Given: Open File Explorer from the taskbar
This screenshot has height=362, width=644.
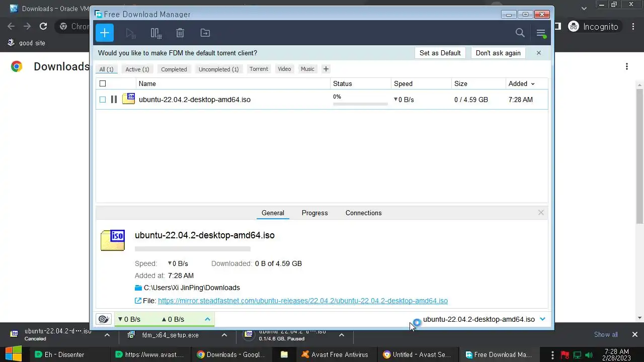Looking at the screenshot, I should coord(284,354).
